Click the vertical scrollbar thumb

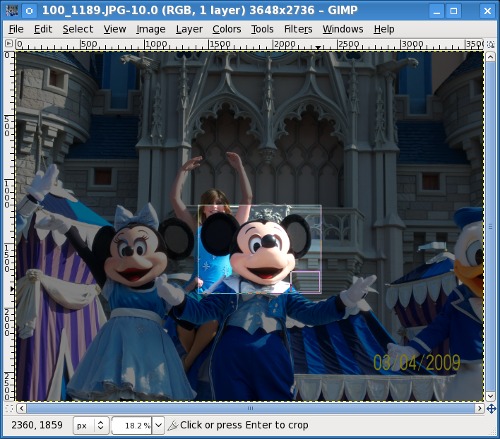(x=490, y=226)
